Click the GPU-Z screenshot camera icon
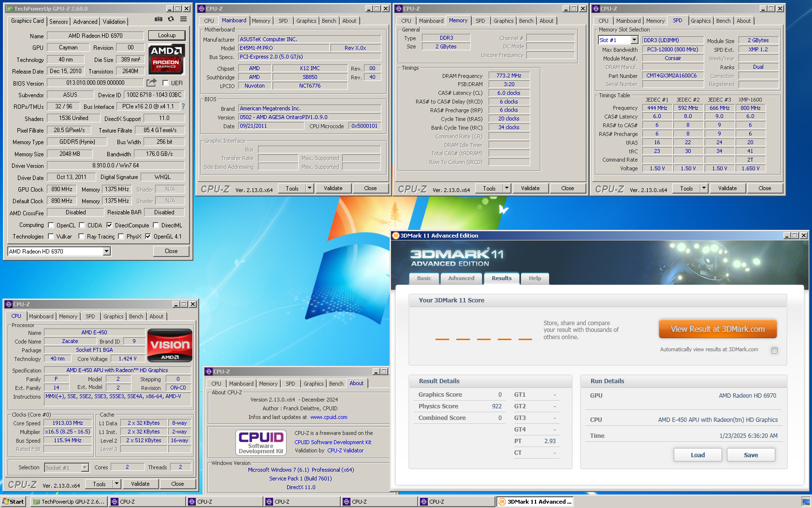 coord(158,19)
